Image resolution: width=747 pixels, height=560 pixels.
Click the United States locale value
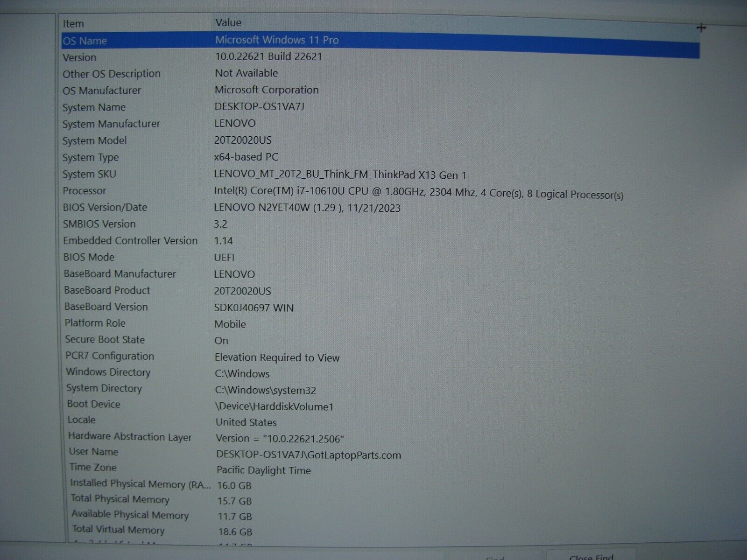(246, 422)
